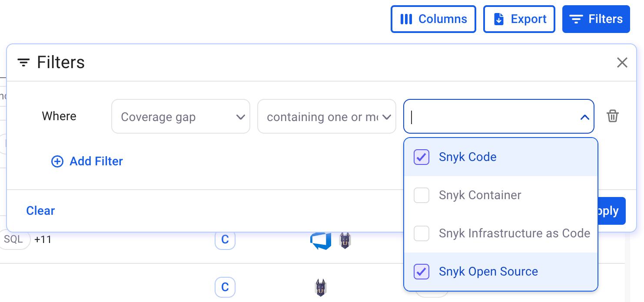Image resolution: width=644 pixels, height=302 pixels.
Task: Click the Clear link
Action: click(x=40, y=210)
